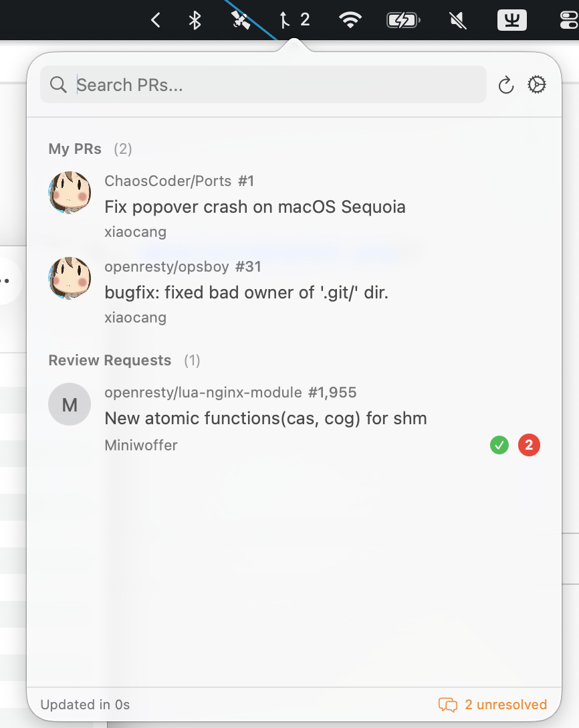Open settings via the gear icon
579x728 pixels.
tap(537, 85)
